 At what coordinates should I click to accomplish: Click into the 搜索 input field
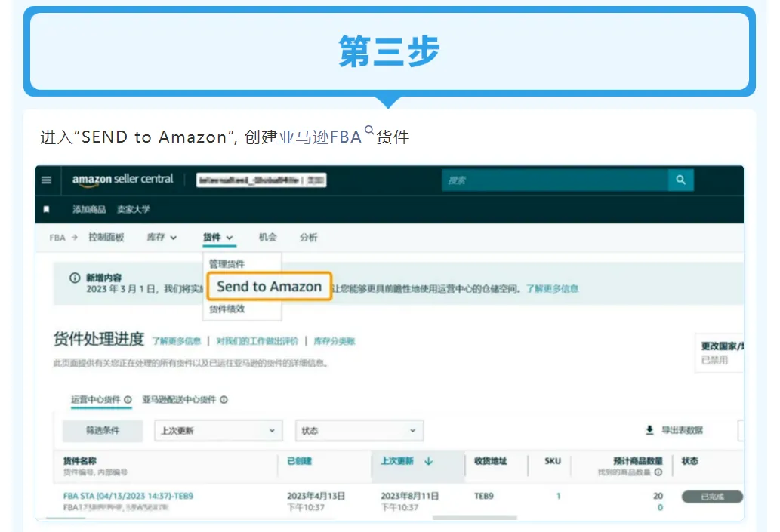click(x=555, y=180)
